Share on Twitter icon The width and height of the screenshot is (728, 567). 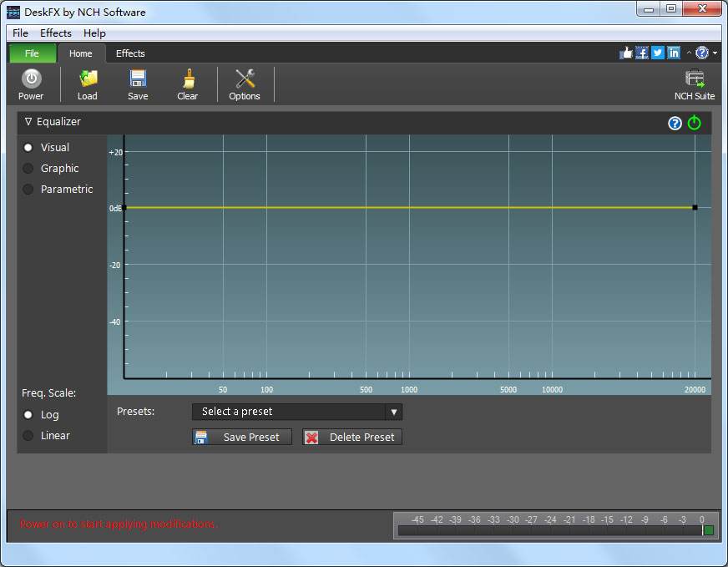click(x=658, y=53)
